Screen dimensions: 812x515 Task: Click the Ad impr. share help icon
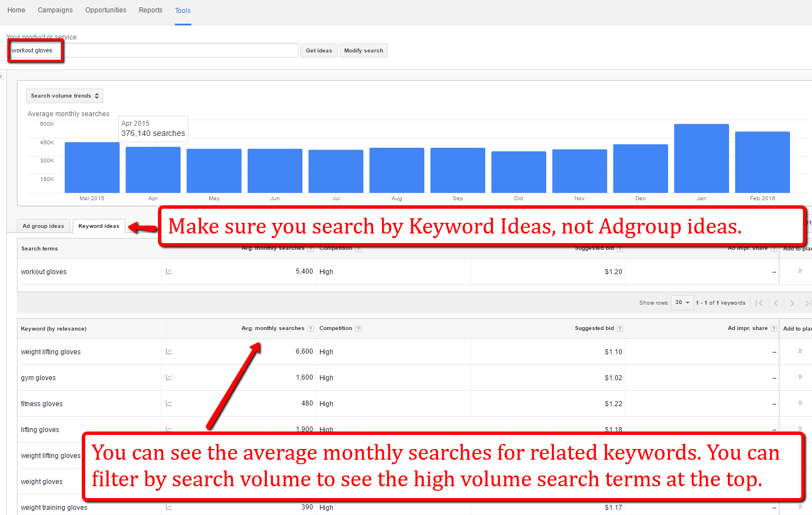773,328
